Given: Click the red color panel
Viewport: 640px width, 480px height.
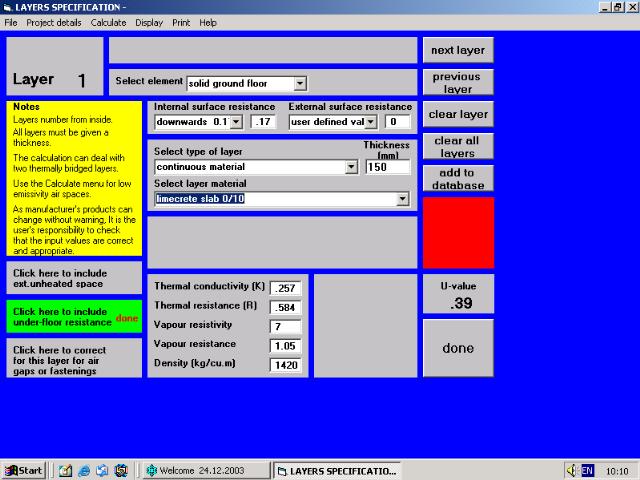Looking at the screenshot, I should (458, 231).
